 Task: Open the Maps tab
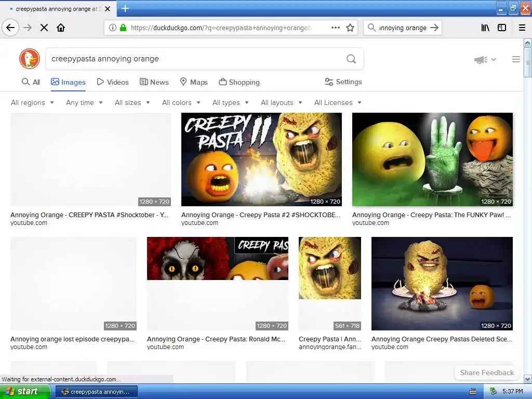click(194, 82)
